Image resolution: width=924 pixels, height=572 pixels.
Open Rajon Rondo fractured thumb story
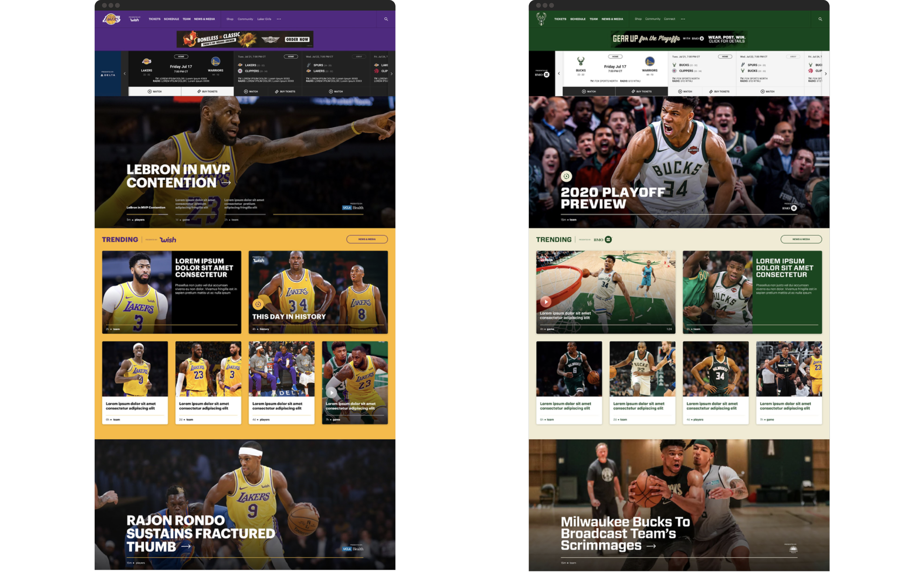point(200,533)
